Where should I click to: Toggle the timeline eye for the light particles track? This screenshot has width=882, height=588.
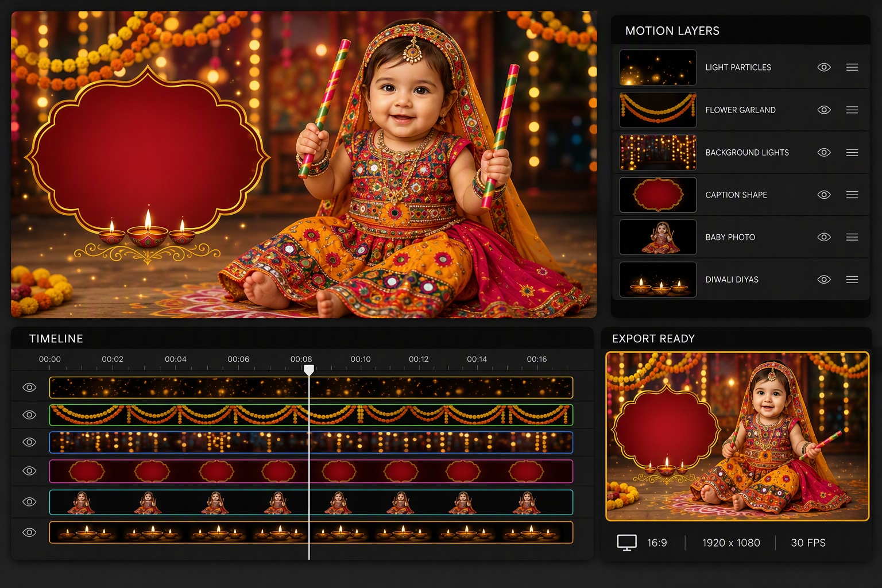(29, 388)
